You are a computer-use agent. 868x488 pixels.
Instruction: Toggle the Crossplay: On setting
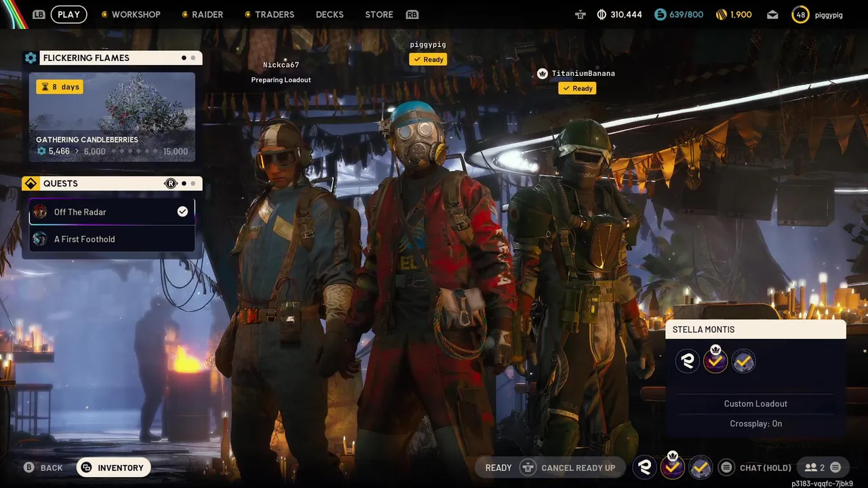click(755, 424)
